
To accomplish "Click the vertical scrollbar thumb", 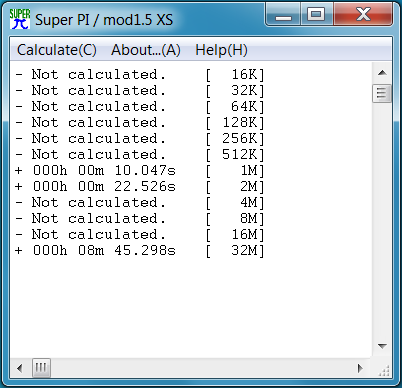I will (x=382, y=93).
